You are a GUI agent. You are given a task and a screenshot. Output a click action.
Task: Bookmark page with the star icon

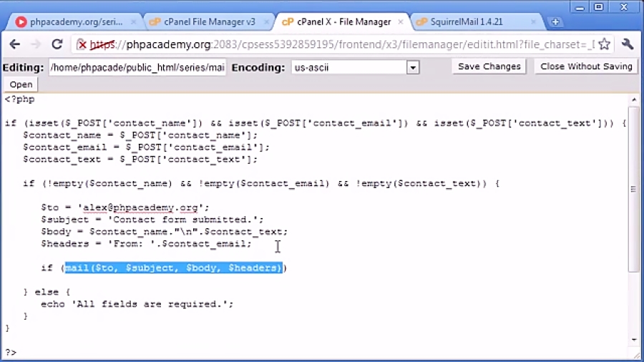604,44
